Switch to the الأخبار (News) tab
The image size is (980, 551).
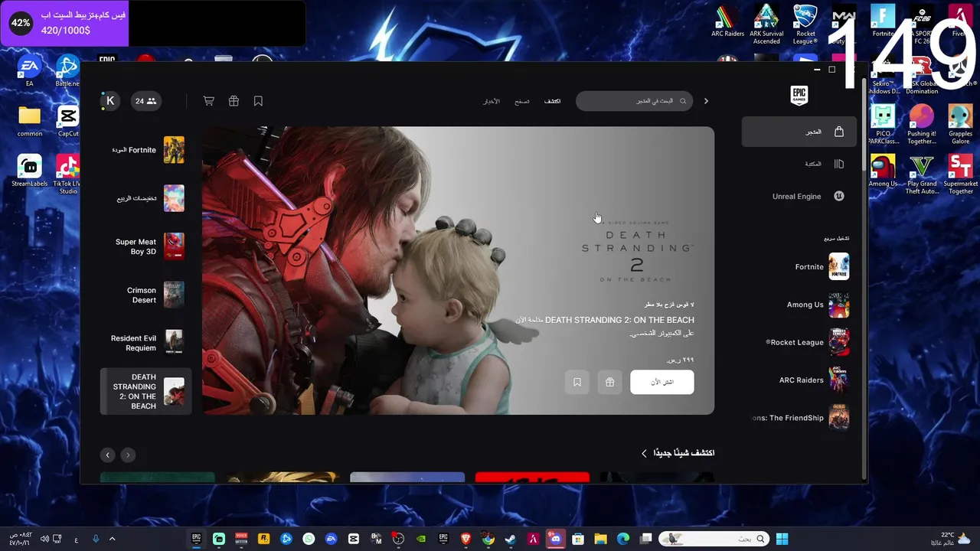point(492,101)
